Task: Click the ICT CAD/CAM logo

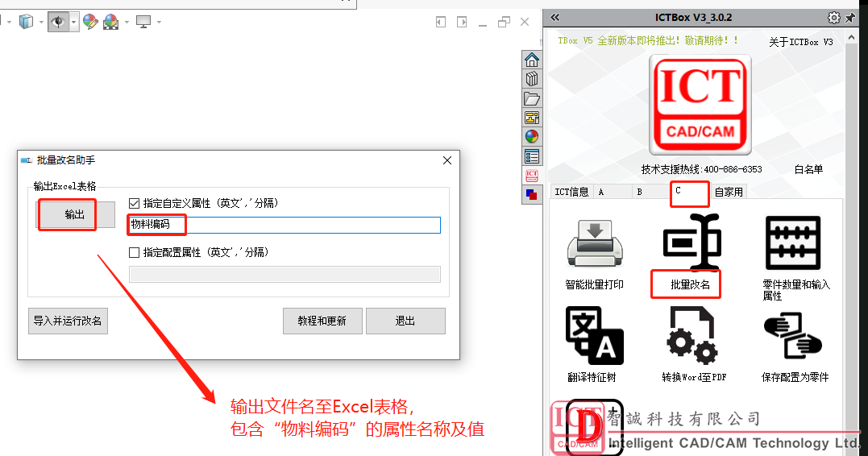Action: point(700,106)
